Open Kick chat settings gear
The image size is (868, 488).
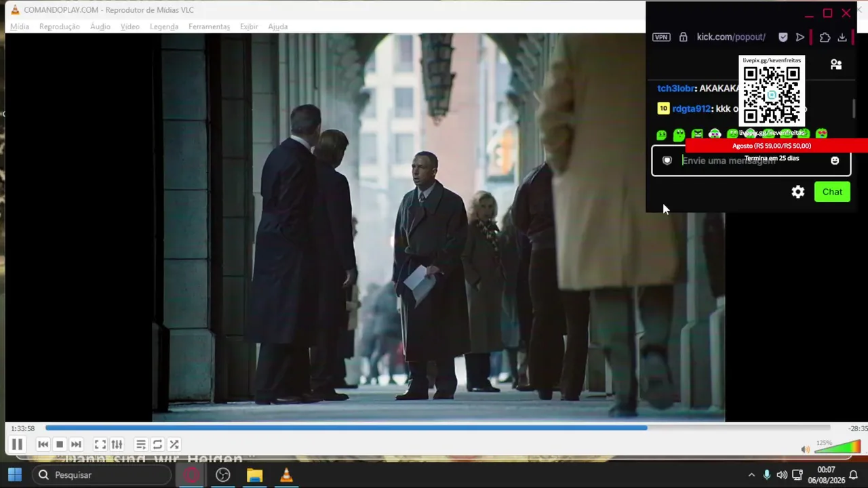(798, 192)
